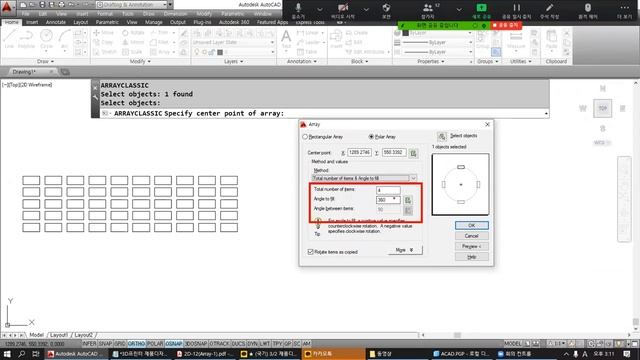Click pick center point icon in Array dialog

coord(413,153)
